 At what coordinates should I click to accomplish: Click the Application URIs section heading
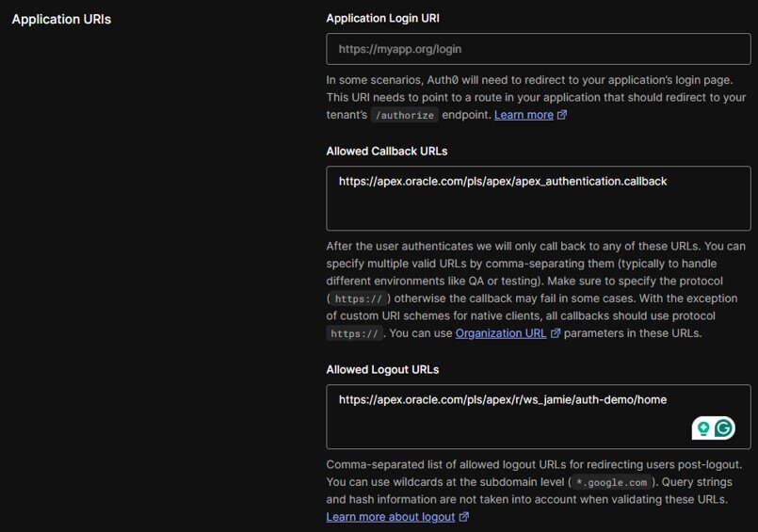pyautogui.click(x=61, y=20)
